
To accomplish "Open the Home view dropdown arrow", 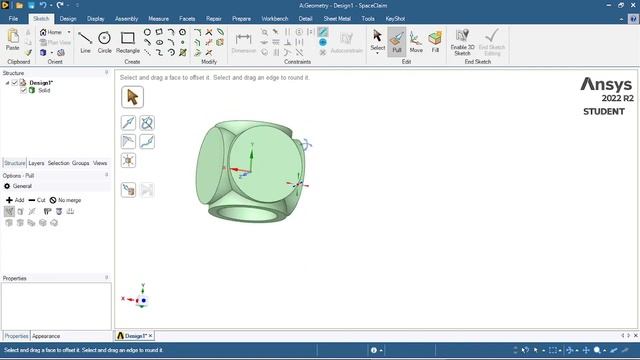I will 69,32.
